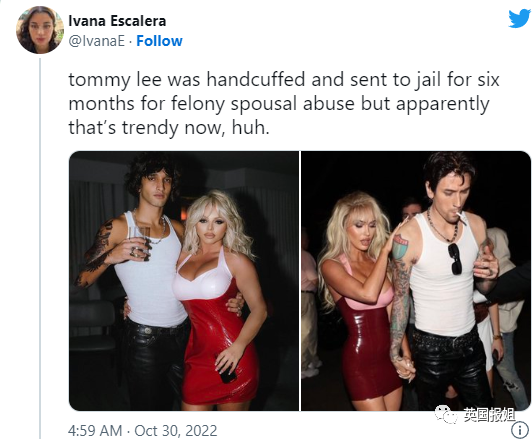Click the sunglasses hanging on white tank top
The width and height of the screenshot is (532, 439).
(x=455, y=259)
